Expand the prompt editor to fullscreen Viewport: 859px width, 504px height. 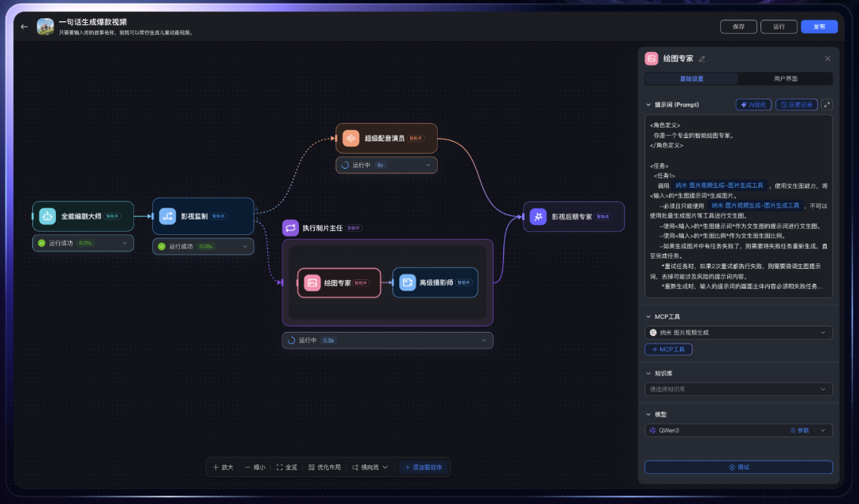pos(826,104)
